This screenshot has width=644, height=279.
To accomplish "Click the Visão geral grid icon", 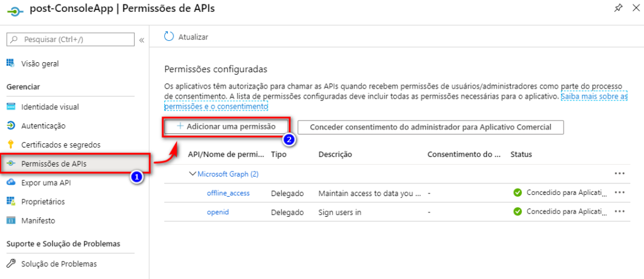I will click(11, 63).
